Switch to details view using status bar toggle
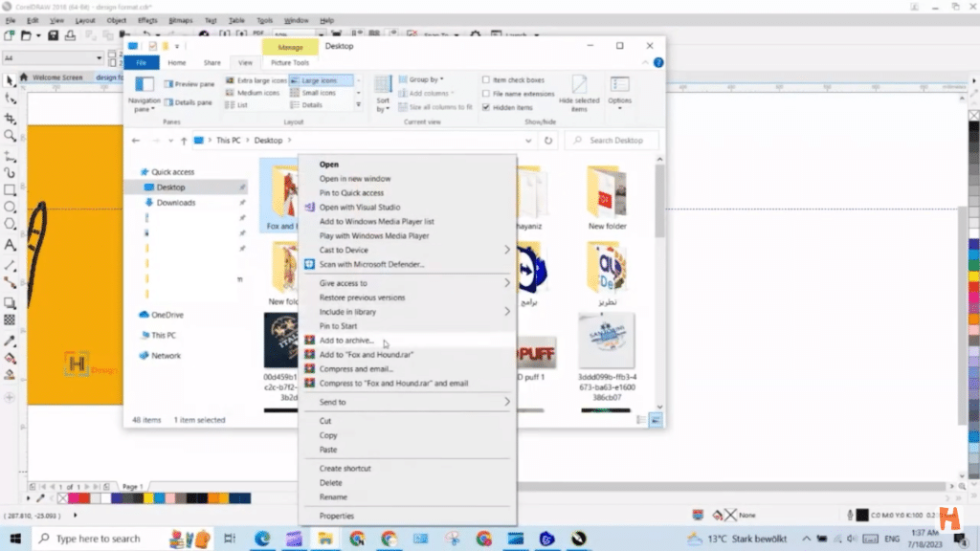Viewport: 980px width, 551px height. pos(641,421)
